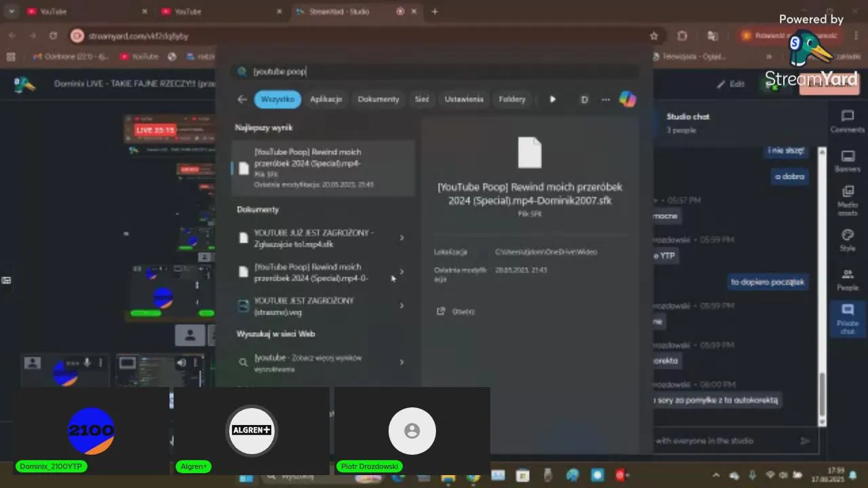Open notification bell in system tray

[x=852, y=475]
